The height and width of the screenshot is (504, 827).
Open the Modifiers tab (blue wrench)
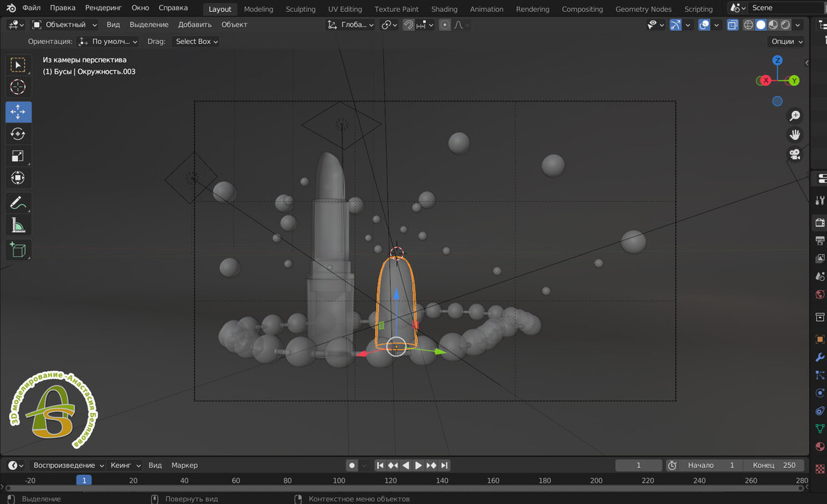point(820,357)
